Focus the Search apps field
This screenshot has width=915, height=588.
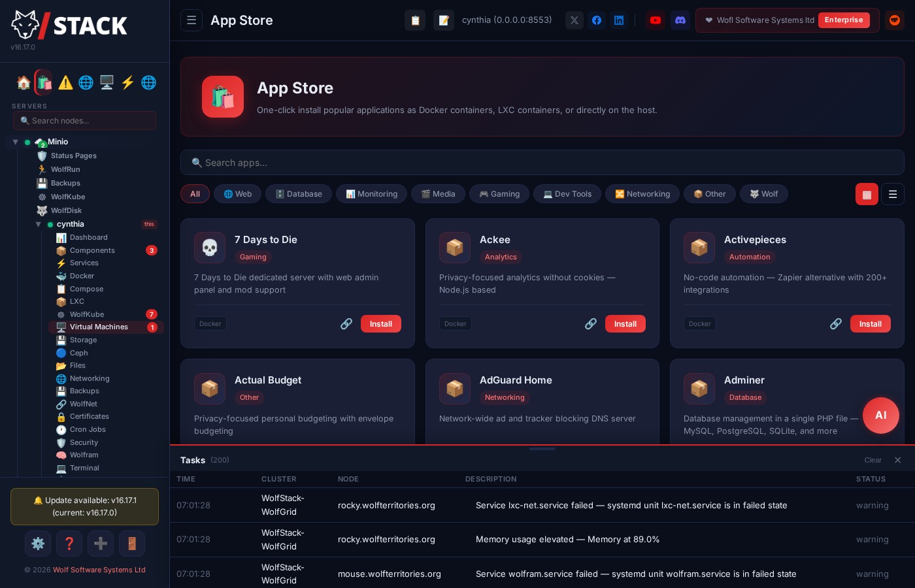(x=542, y=163)
